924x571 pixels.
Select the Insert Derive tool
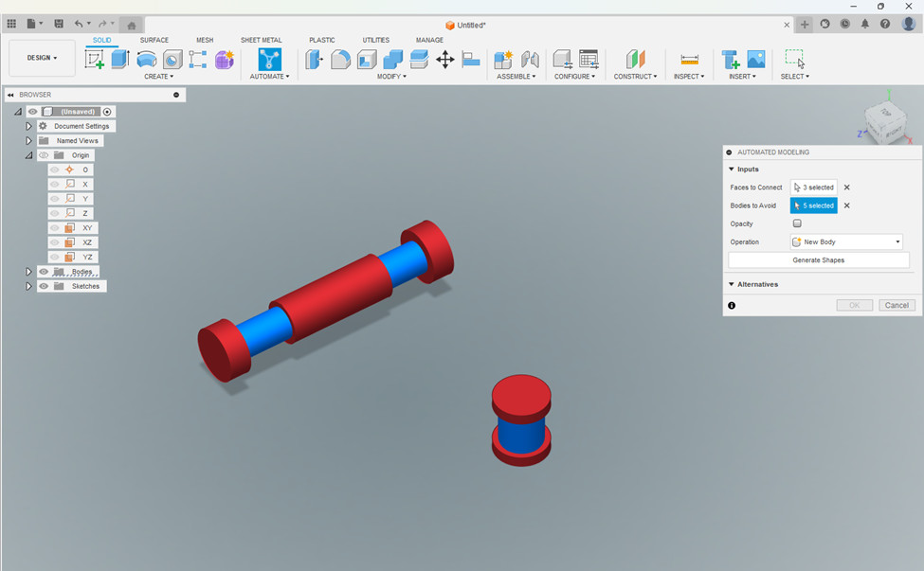[x=730, y=59]
